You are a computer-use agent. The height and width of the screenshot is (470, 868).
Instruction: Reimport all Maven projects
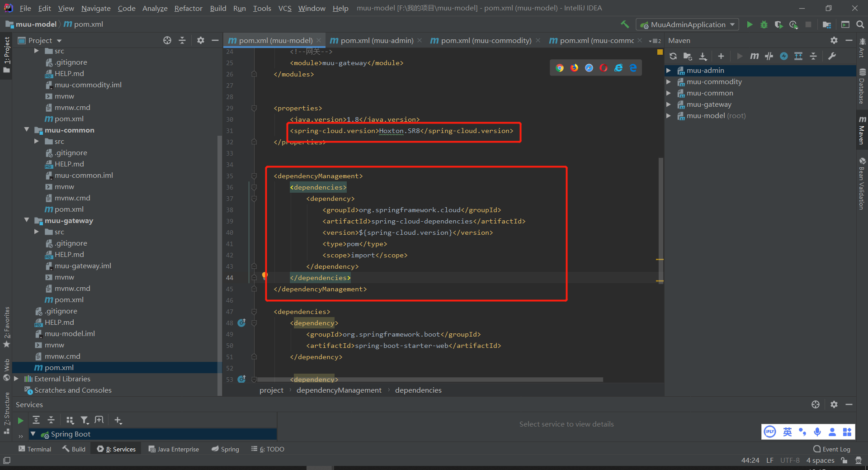[673, 56]
